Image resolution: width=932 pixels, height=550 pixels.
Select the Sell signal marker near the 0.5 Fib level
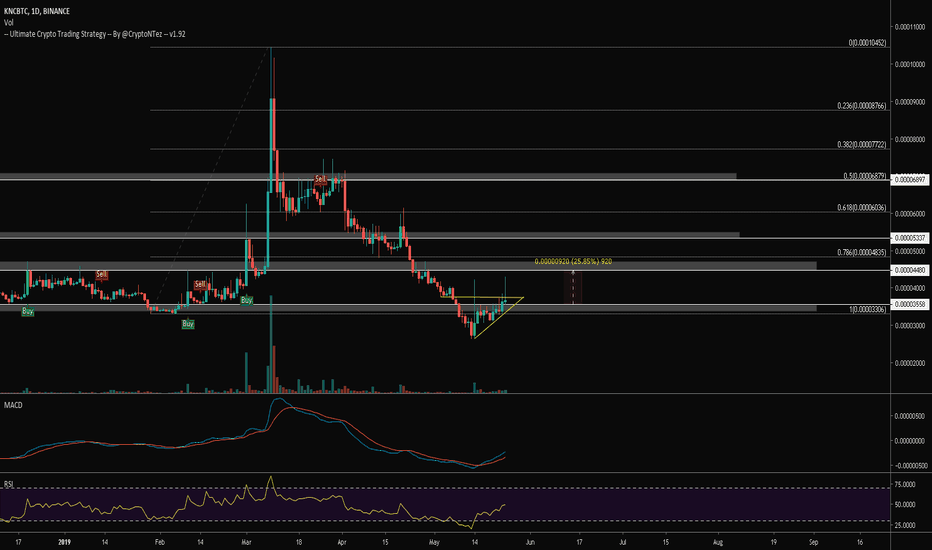(x=320, y=179)
